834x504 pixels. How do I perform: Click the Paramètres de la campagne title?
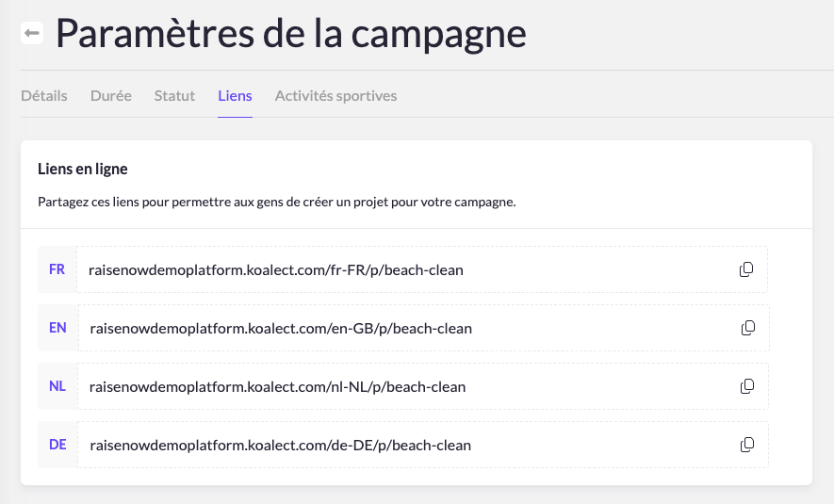point(291,34)
